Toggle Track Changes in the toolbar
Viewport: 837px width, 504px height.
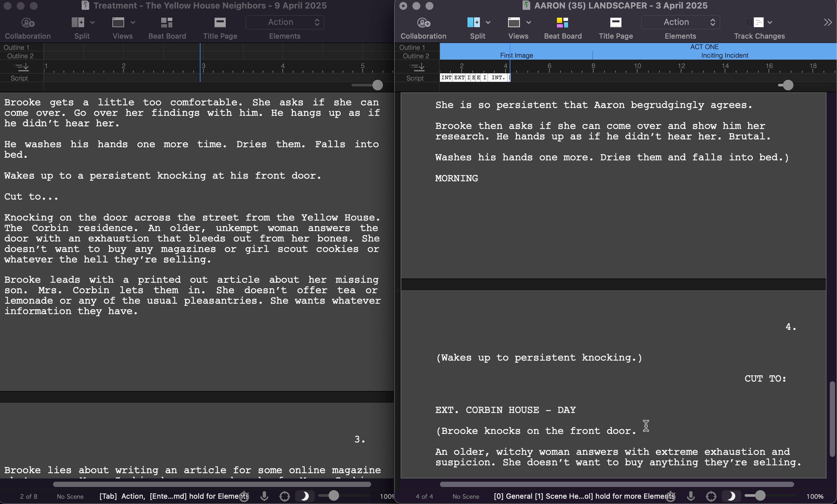[x=758, y=23]
